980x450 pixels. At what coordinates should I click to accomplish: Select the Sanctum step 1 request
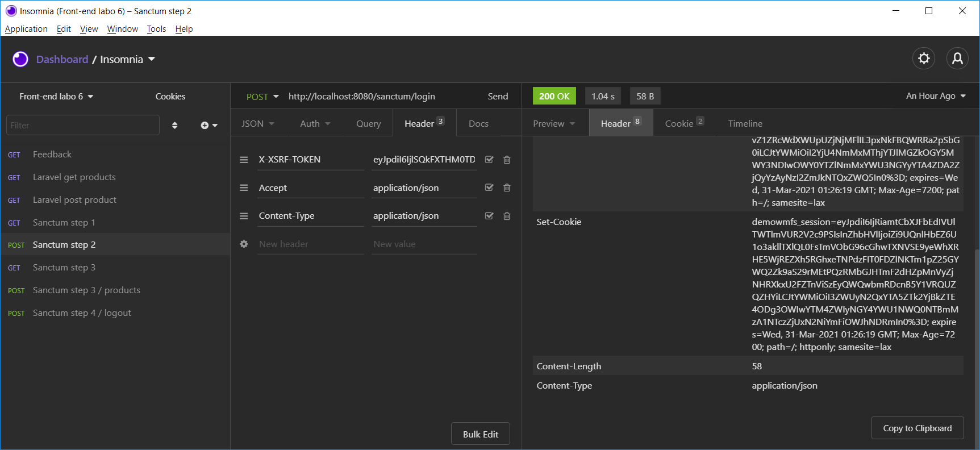(115, 223)
